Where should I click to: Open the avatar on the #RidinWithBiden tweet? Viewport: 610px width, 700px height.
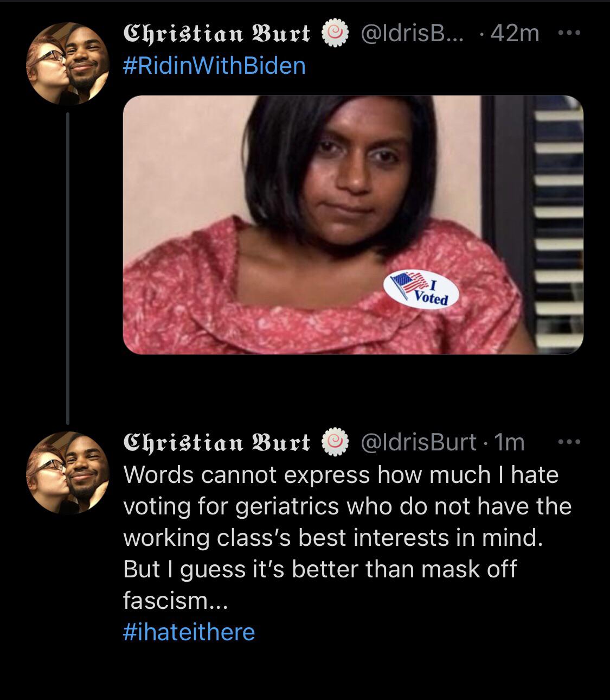pos(67,63)
